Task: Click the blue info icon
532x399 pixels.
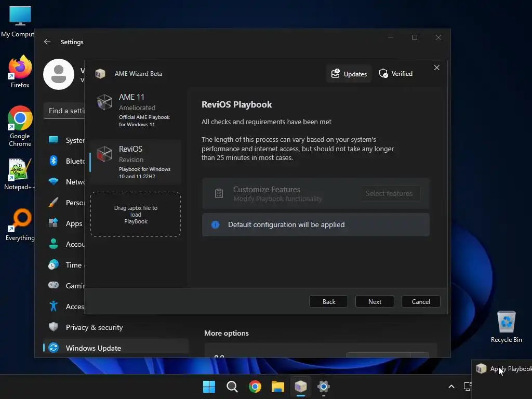Action: click(x=215, y=224)
